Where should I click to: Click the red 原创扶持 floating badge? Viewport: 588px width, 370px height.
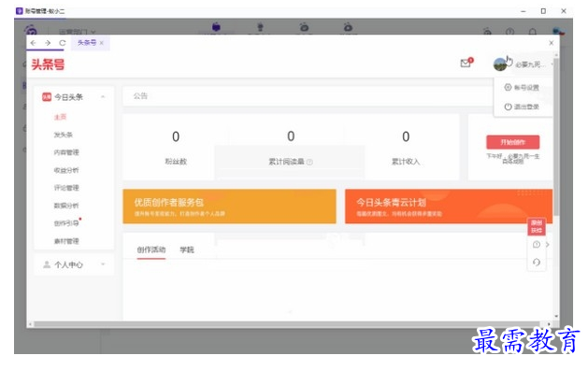pos(537,226)
